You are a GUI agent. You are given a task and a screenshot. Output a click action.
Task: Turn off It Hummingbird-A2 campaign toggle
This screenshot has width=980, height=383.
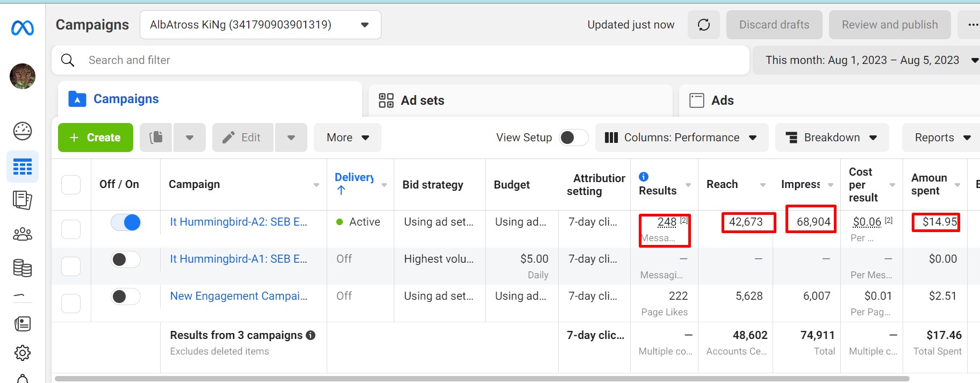(x=126, y=222)
